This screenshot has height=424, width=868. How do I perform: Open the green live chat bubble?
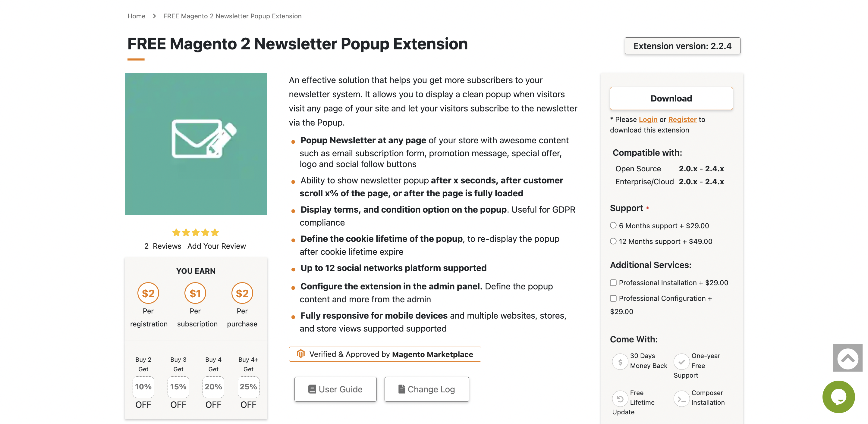click(838, 397)
